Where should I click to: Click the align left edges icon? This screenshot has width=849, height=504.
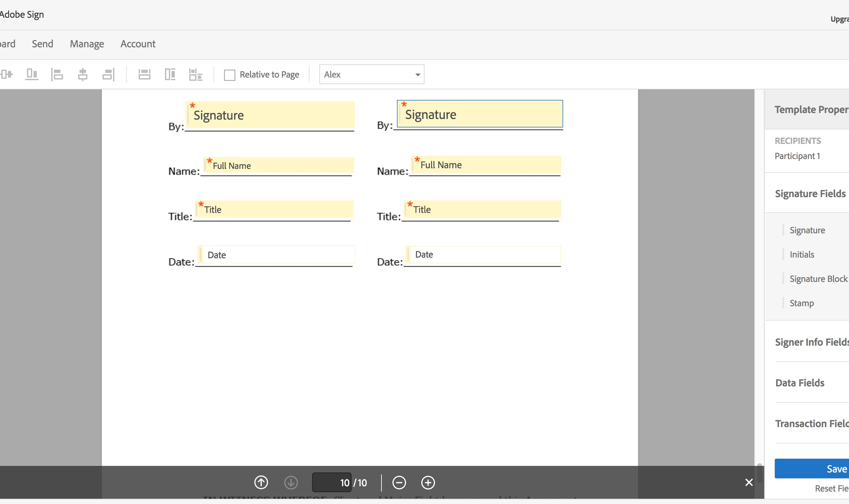pos(57,74)
